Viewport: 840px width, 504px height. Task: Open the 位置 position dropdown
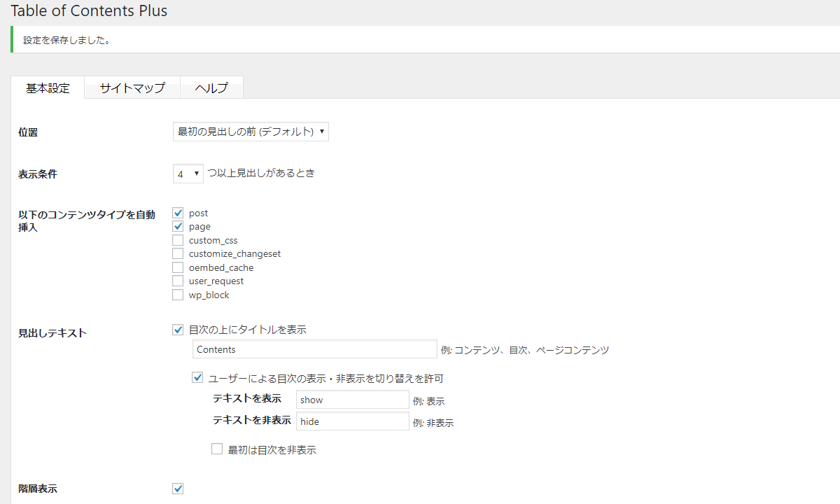[x=251, y=132]
